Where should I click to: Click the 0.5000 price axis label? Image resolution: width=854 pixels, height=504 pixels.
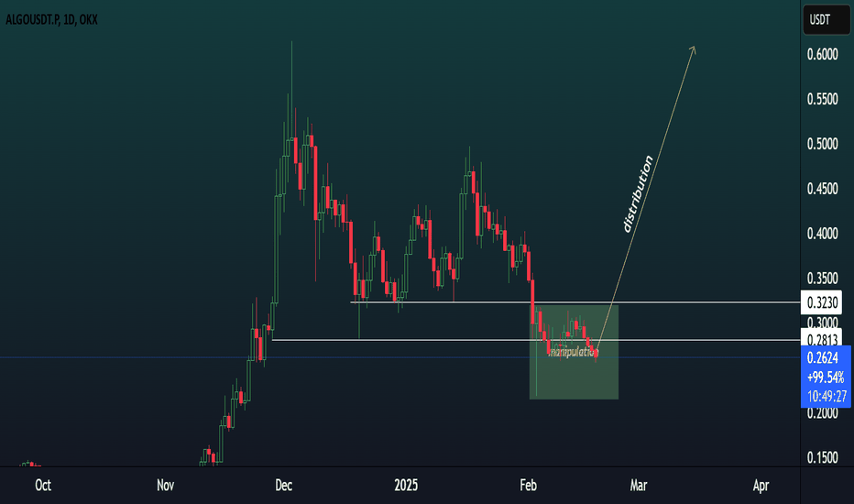pyautogui.click(x=823, y=144)
